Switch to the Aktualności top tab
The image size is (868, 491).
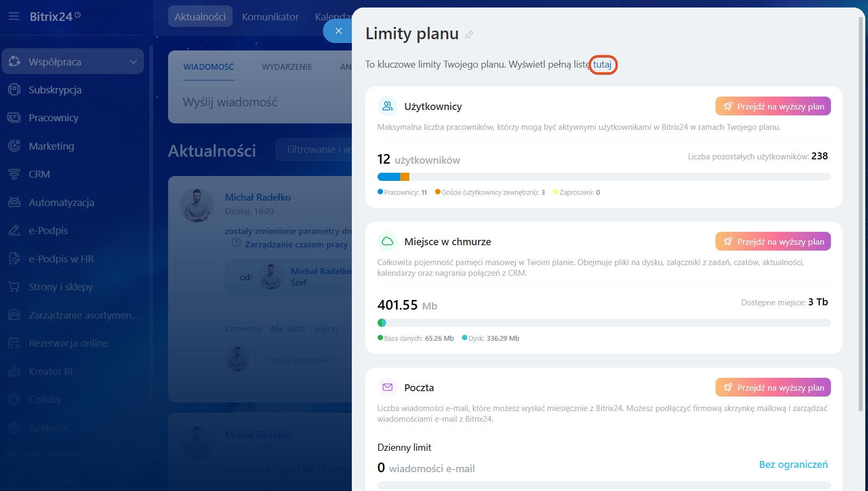(x=200, y=17)
